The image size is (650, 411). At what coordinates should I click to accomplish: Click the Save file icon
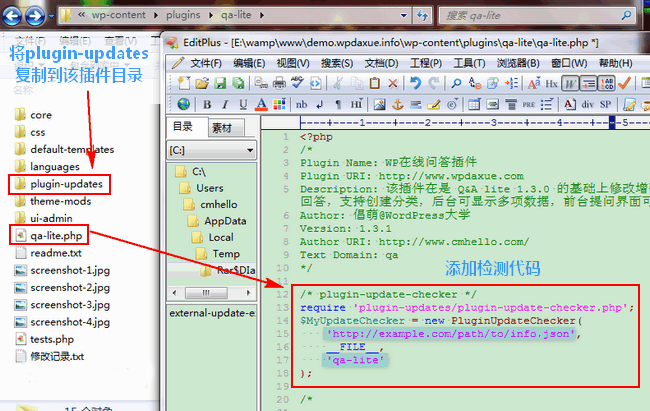(x=220, y=83)
